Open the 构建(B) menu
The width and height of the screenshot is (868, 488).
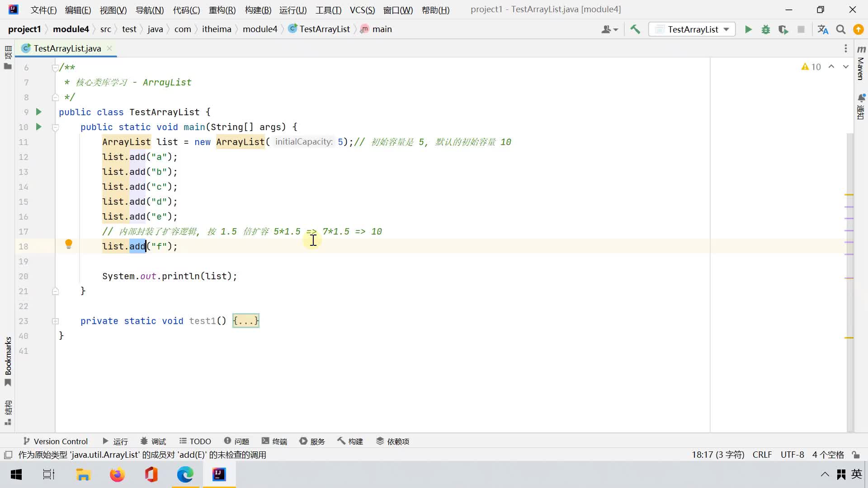click(258, 10)
